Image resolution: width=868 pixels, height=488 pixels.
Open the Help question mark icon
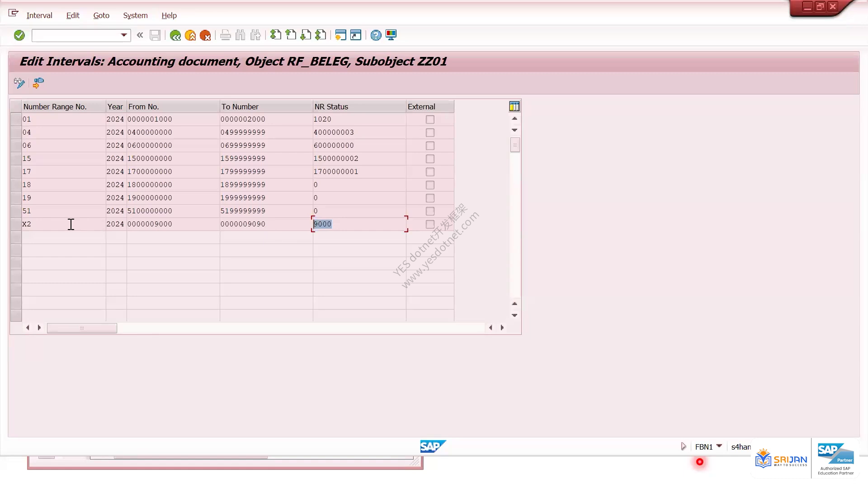tap(376, 35)
